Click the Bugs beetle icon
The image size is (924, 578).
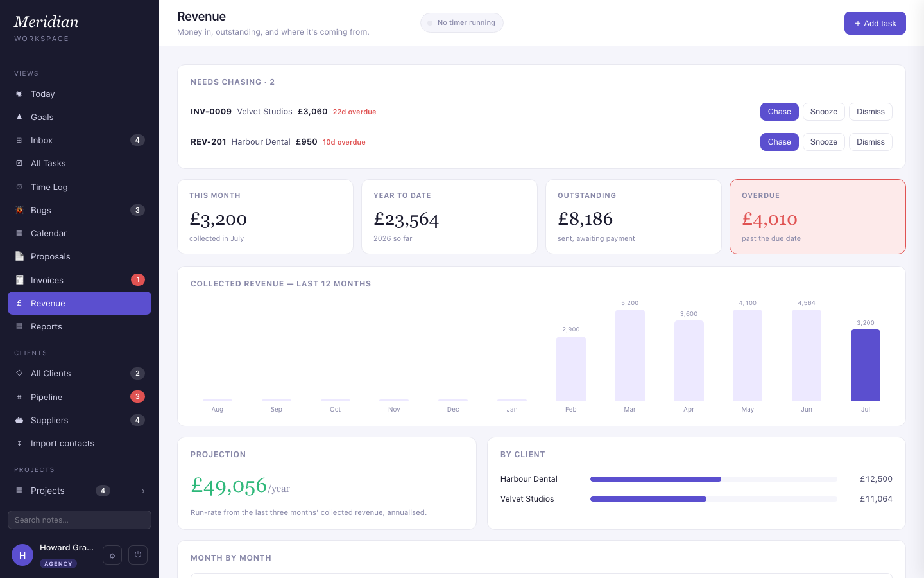19,210
